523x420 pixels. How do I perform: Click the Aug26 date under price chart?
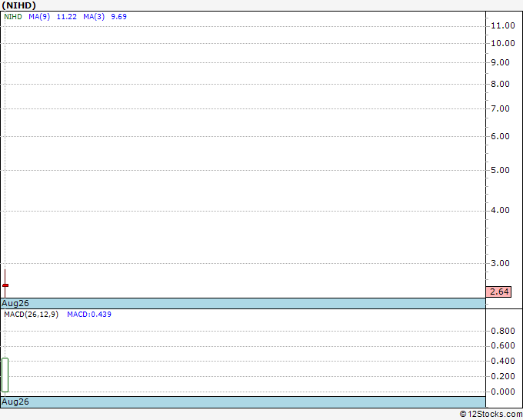(15, 303)
